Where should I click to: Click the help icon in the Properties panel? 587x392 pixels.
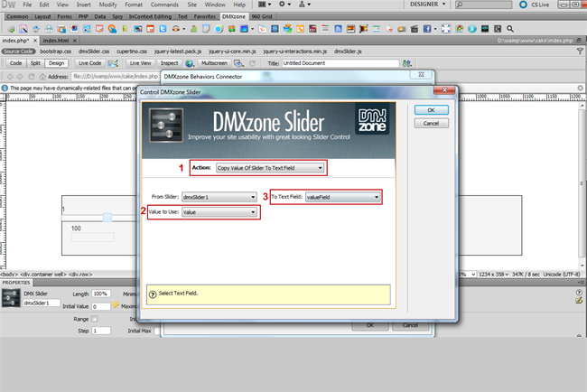point(577,293)
